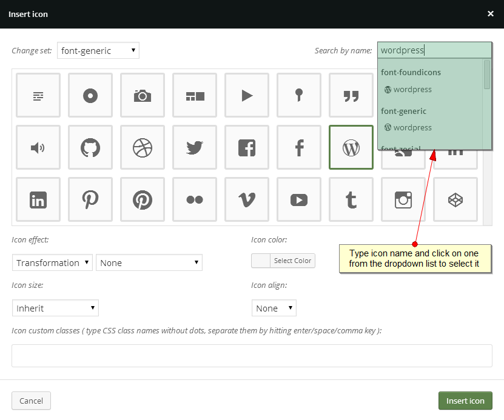Click the Pinterest circle icon
The width and height of the screenshot is (504, 420).
(142, 199)
